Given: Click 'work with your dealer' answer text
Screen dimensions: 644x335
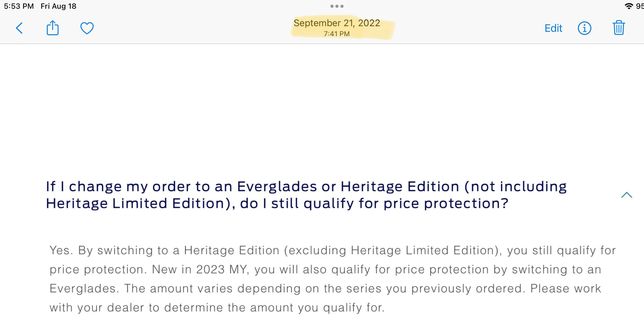Looking at the screenshot, I should point(325,298).
